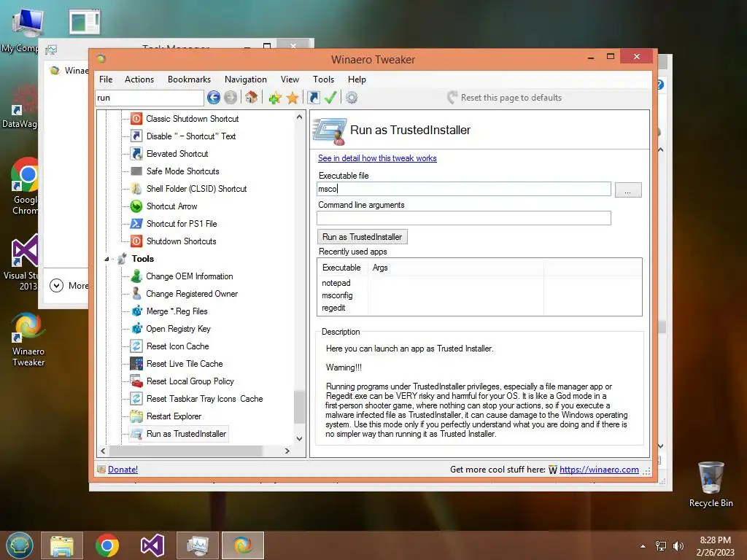Collapse the Tools tree category
747x560 pixels.
(107, 259)
